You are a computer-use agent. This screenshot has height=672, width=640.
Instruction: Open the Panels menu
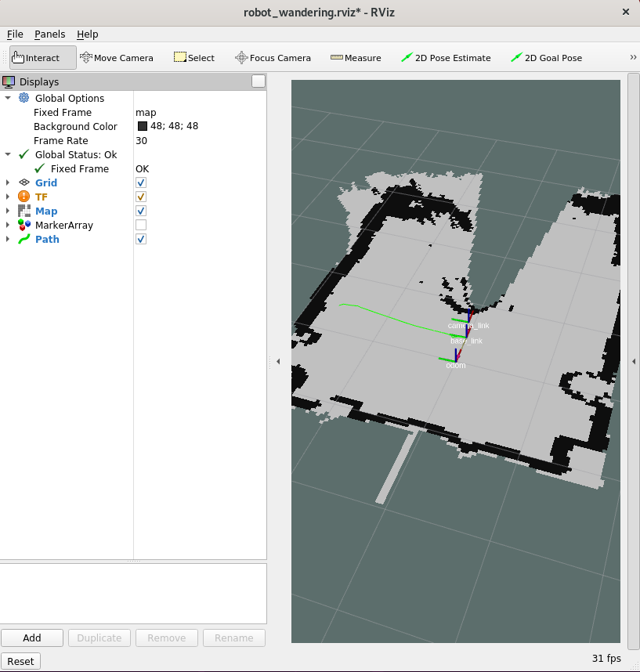[x=49, y=34]
